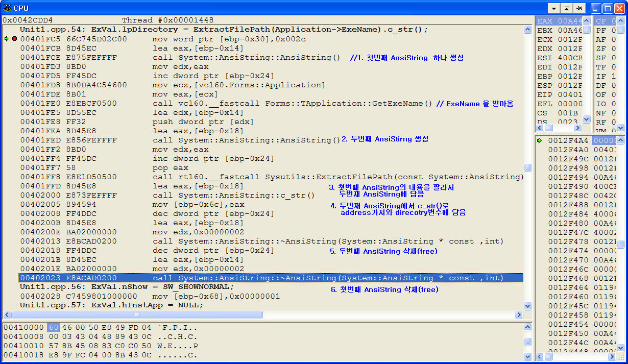Select the IF flag in the flags pane
This screenshot has width=628, height=364.
[601, 76]
